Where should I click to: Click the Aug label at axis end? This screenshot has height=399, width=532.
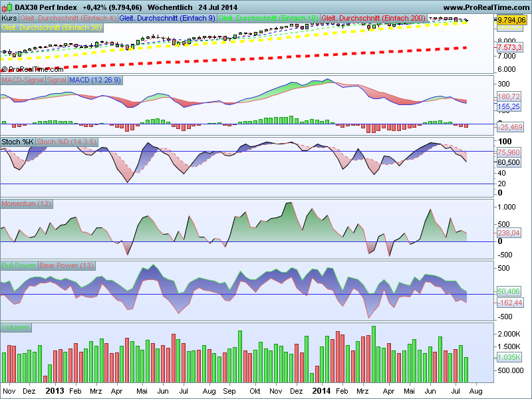tap(475, 391)
